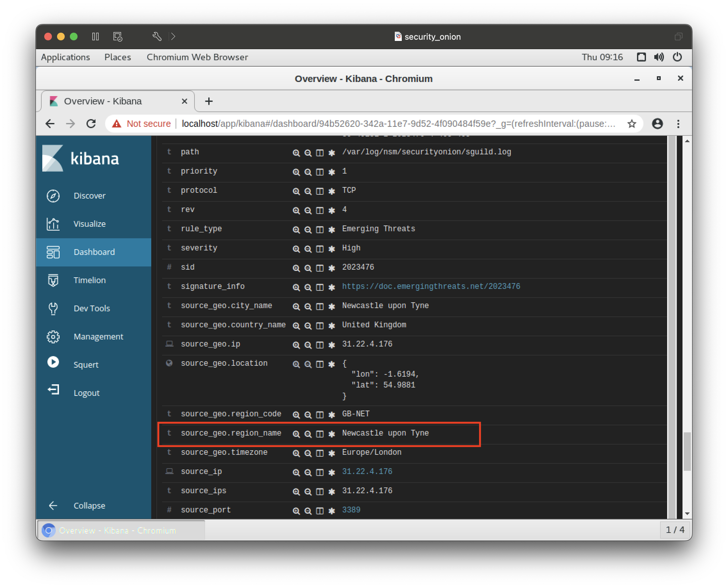Click the volume icon in top panel
Screen dimensions: 728x588
(658, 57)
